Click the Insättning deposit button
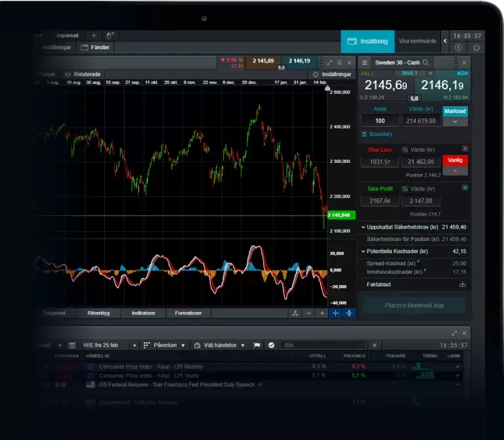 tap(367, 41)
